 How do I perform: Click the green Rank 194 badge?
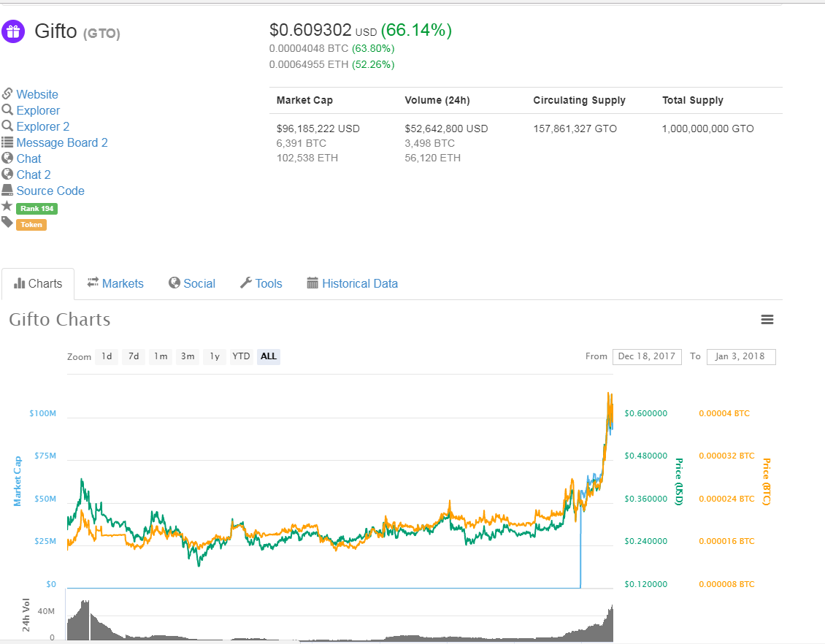[37, 208]
